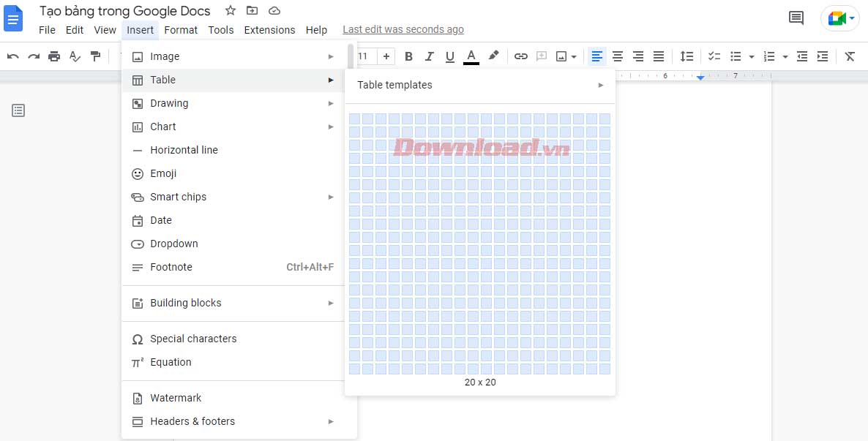Apply italic formatting
Viewport: 868px width, 441px height.
click(x=430, y=56)
